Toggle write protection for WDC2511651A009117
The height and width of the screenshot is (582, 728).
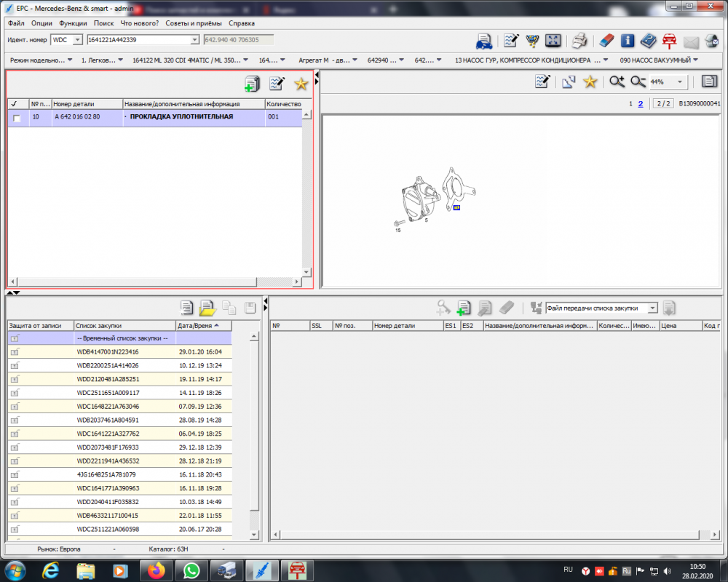click(x=15, y=393)
